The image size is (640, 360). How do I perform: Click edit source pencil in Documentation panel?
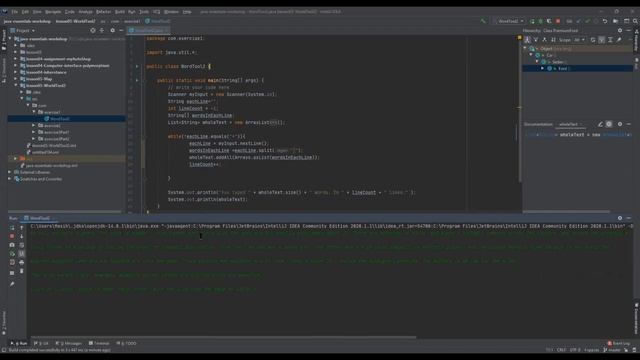coord(600,124)
